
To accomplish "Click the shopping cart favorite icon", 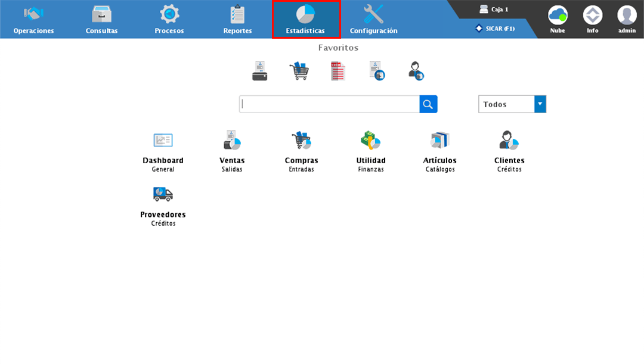I will (299, 71).
